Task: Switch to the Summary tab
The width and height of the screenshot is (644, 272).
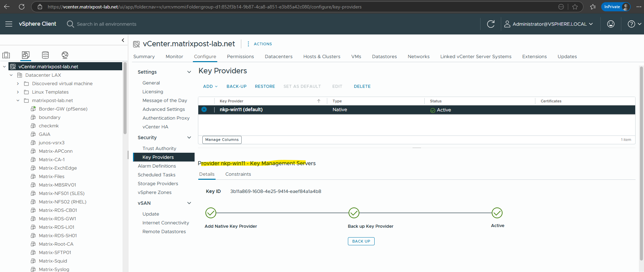Action: click(x=144, y=56)
